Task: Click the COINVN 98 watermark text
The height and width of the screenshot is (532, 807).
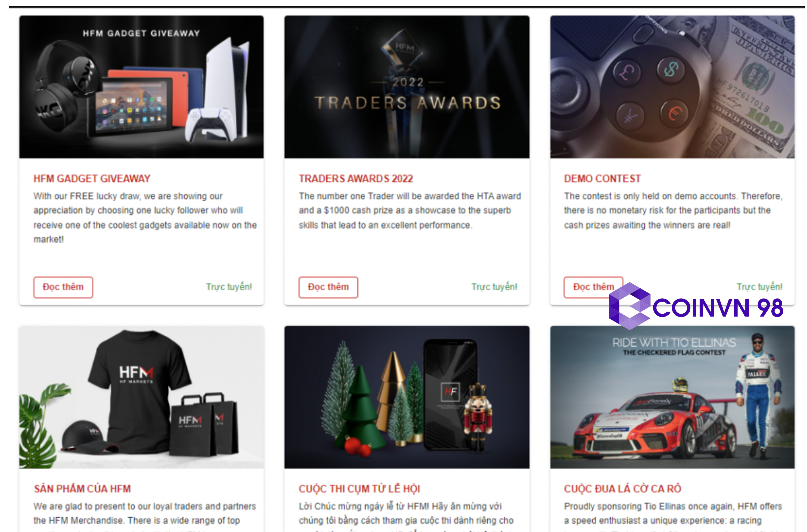Action: (718, 308)
